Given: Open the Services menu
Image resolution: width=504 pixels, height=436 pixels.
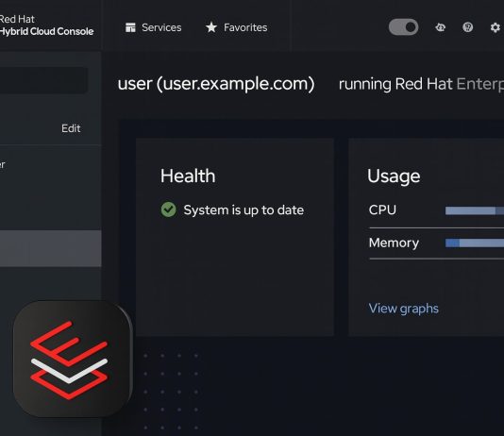Looking at the screenshot, I should point(153,27).
